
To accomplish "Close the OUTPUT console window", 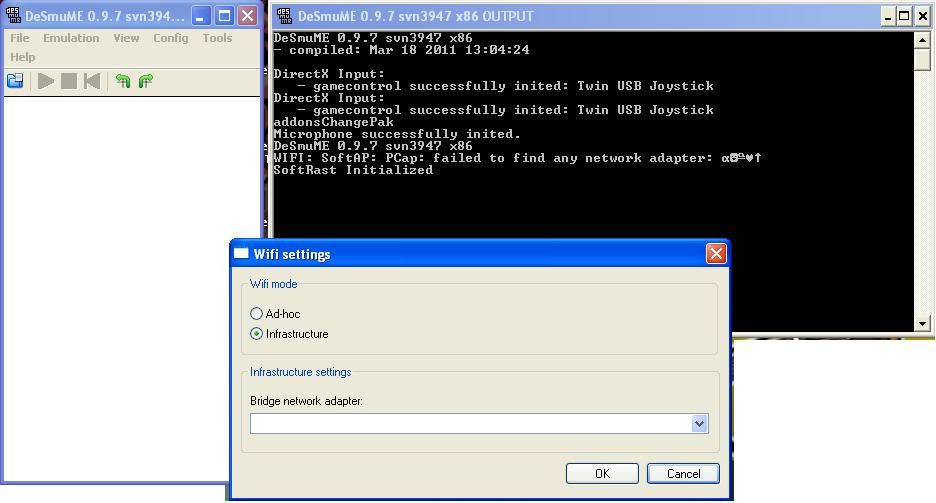I will point(923,16).
